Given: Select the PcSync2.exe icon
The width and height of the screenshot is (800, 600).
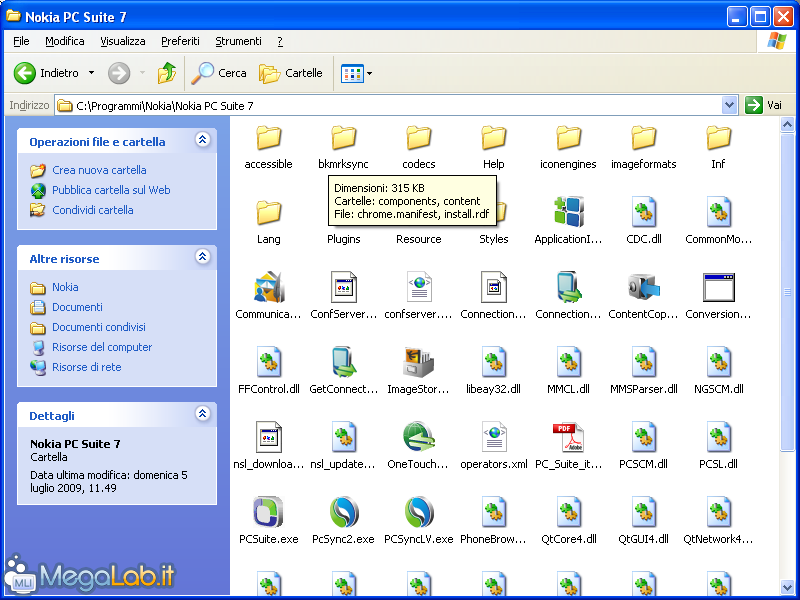Looking at the screenshot, I should [343, 512].
